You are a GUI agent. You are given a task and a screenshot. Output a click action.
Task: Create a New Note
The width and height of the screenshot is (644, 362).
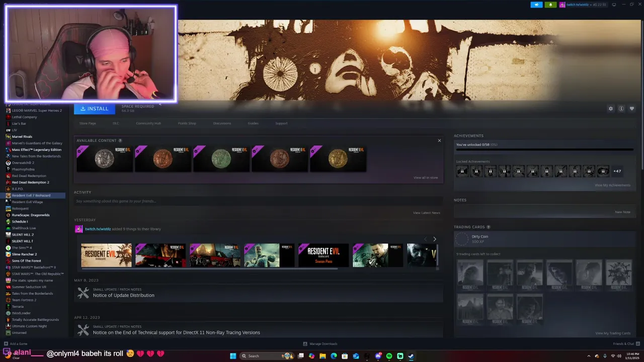(x=622, y=212)
